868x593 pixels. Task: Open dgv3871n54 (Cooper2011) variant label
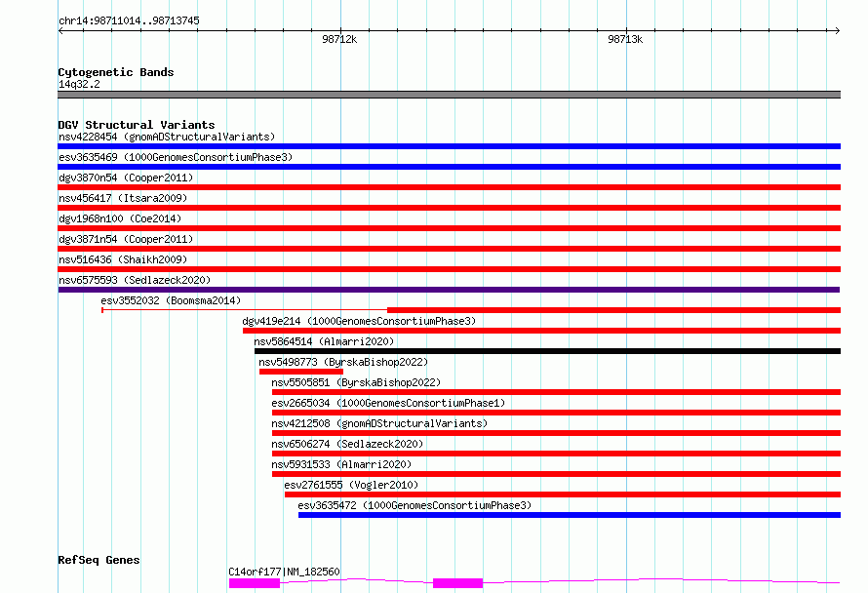[126, 239]
